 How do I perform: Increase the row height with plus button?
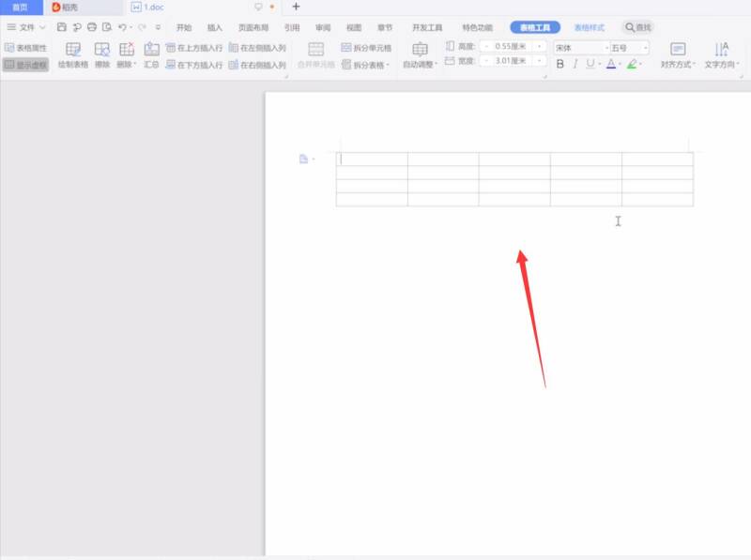pos(539,46)
